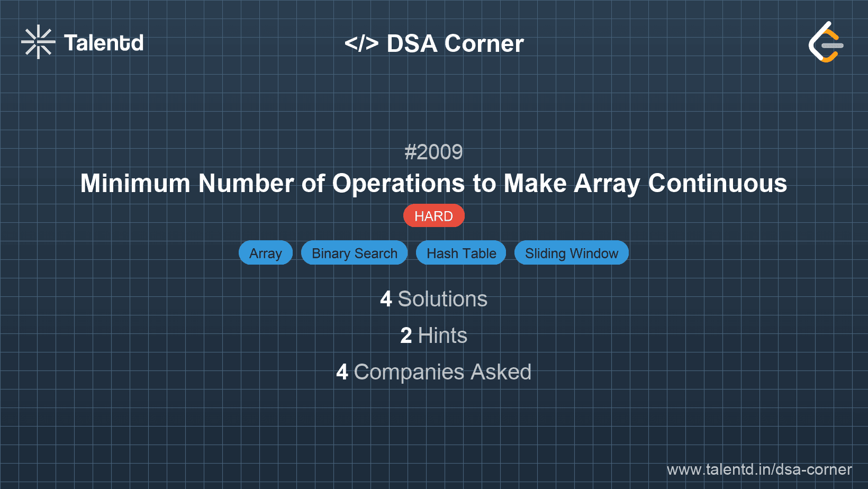This screenshot has width=868, height=489.
Task: Select the Binary Search topic tag
Action: pos(354,253)
